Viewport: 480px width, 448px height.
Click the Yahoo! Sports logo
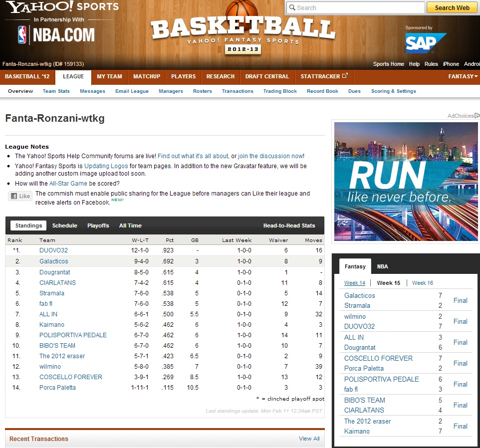point(62,7)
